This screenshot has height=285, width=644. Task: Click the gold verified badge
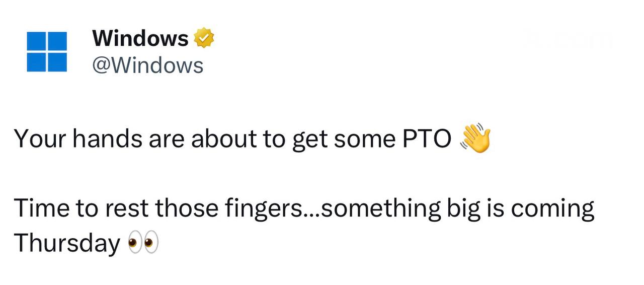tap(204, 39)
